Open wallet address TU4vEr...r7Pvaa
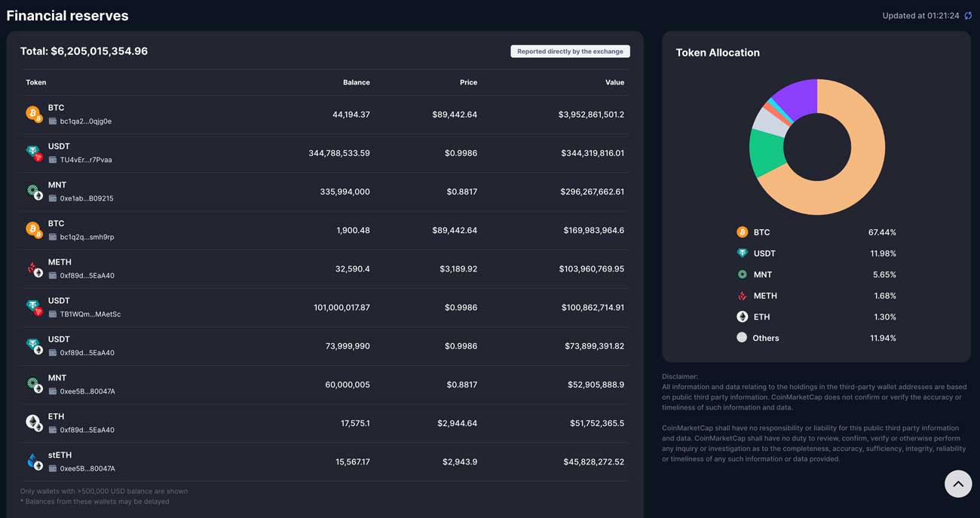Screen dimensions: 980x518 click(x=86, y=160)
